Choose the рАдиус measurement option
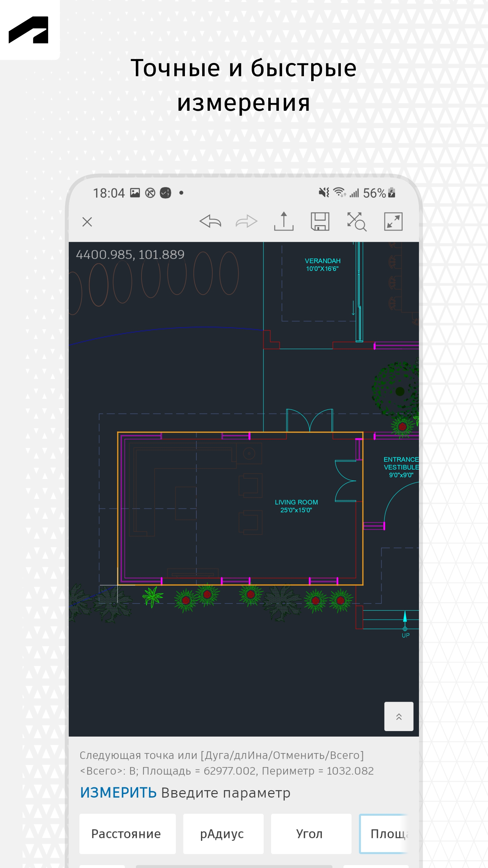Viewport: 488px width, 868px height. (x=223, y=834)
